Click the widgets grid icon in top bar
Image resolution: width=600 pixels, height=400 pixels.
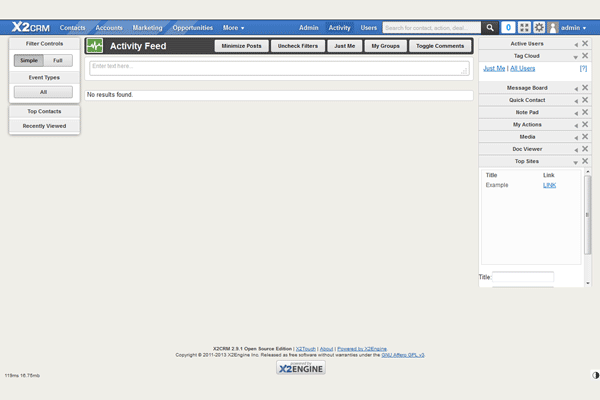tap(525, 28)
